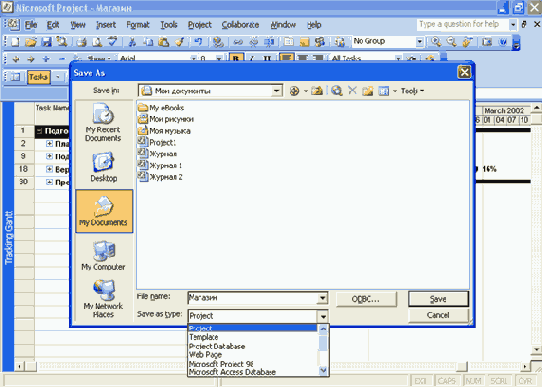Click type list scrollbar down arrow
The width and height of the screenshot is (542, 387).
[x=324, y=371]
